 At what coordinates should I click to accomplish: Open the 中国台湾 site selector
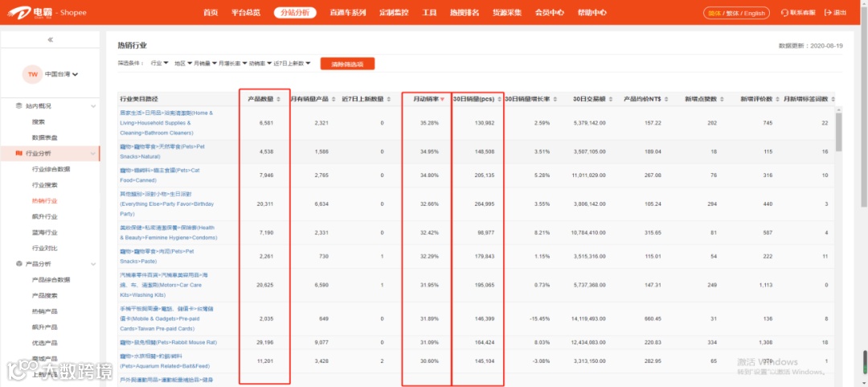61,74
